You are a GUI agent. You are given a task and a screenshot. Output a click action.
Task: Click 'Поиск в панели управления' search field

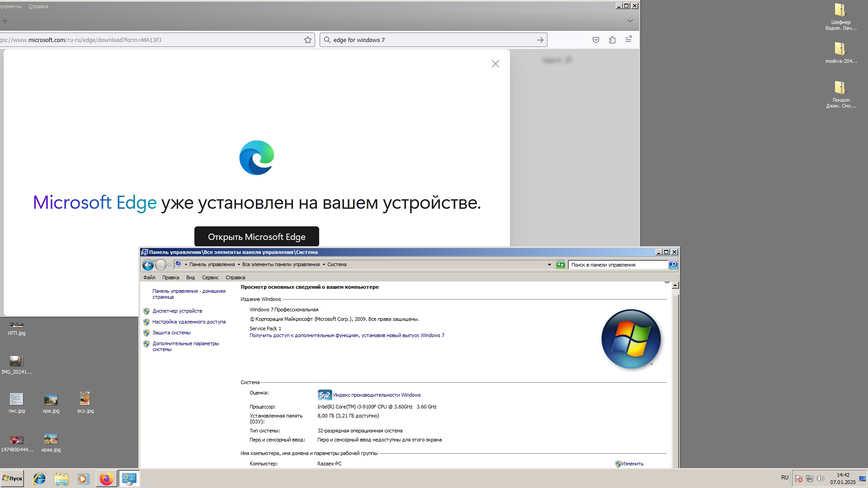(618, 265)
